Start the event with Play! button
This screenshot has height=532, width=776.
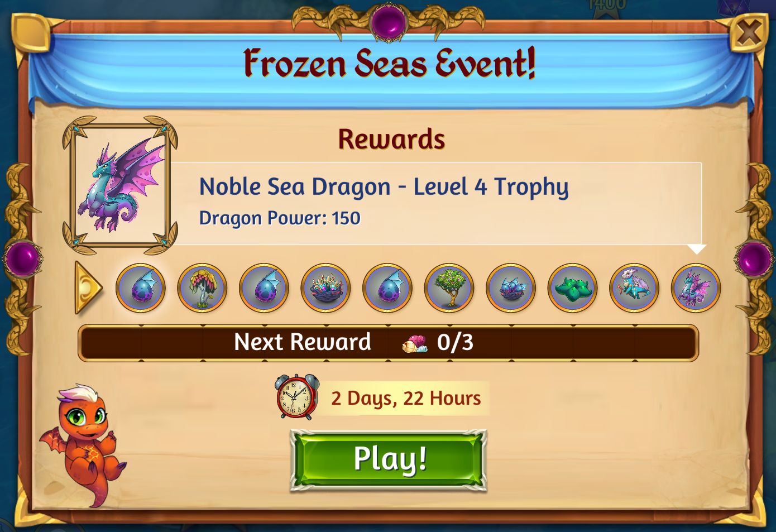(x=389, y=460)
